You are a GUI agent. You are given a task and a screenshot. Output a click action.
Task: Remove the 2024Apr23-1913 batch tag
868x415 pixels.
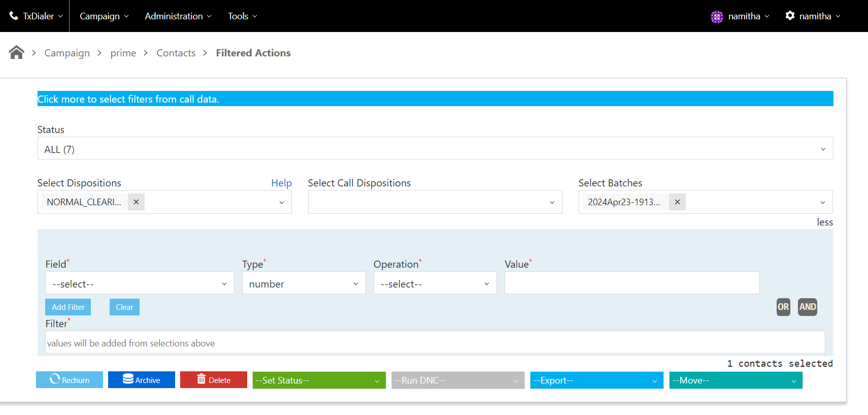[x=677, y=202]
